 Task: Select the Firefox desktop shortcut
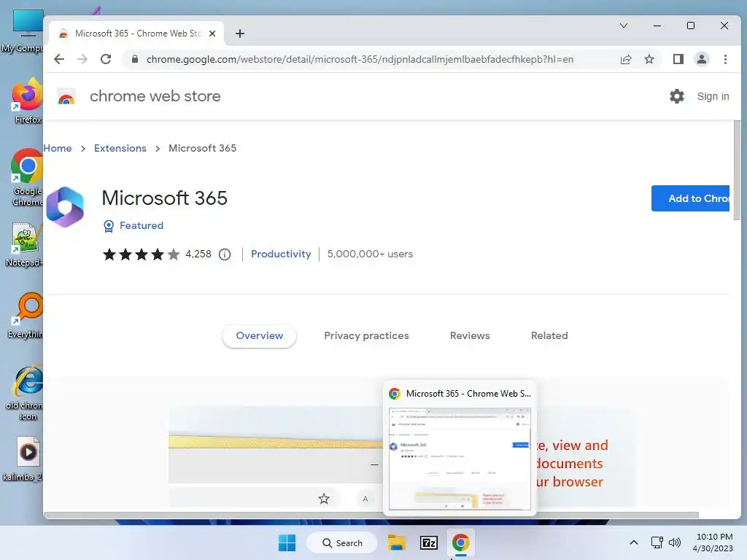27,101
